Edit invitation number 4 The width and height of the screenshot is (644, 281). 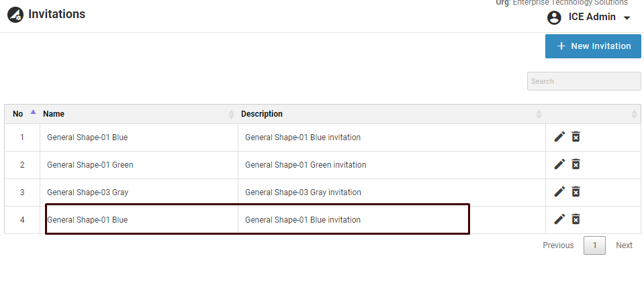coord(559,219)
